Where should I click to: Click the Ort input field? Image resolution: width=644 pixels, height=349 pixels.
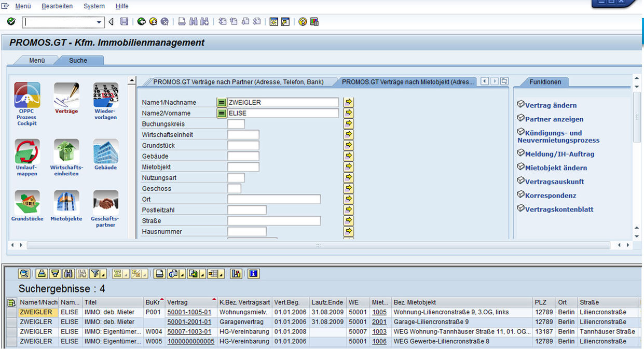tap(273, 199)
